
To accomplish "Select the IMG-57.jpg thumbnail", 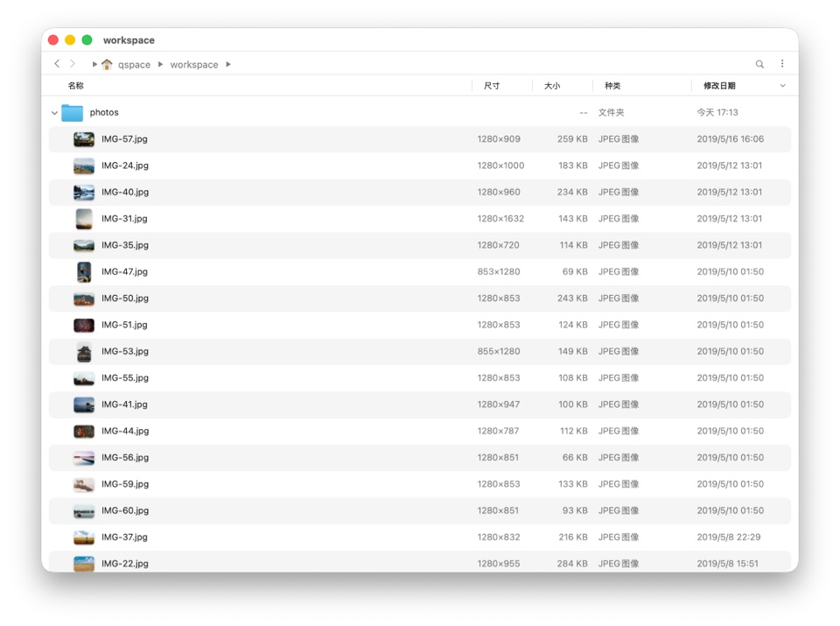I will pyautogui.click(x=84, y=139).
